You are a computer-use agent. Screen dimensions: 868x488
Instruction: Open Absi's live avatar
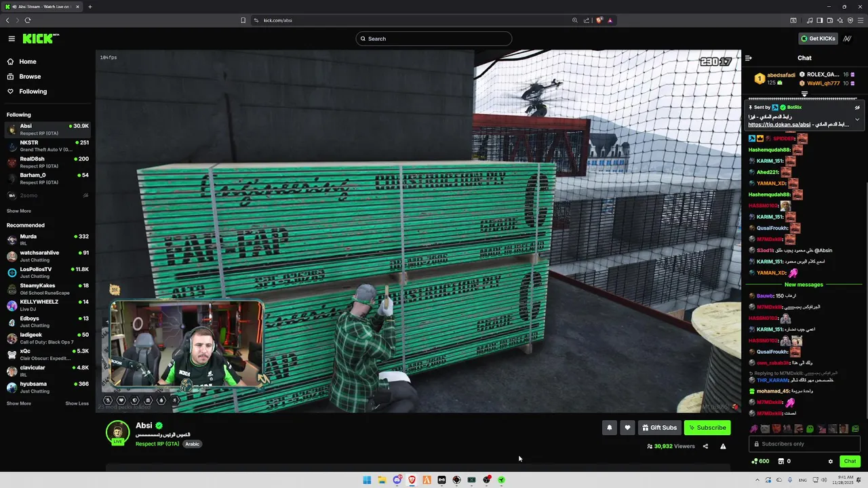click(x=117, y=432)
